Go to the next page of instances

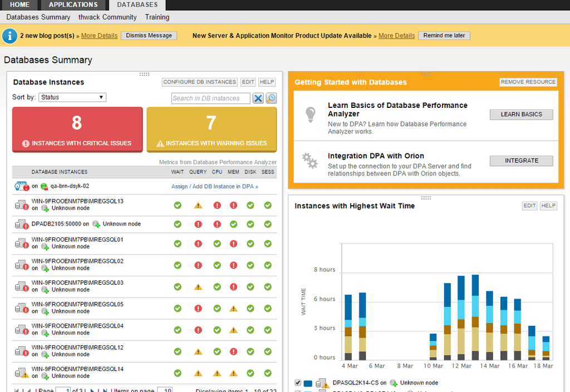tap(92, 390)
